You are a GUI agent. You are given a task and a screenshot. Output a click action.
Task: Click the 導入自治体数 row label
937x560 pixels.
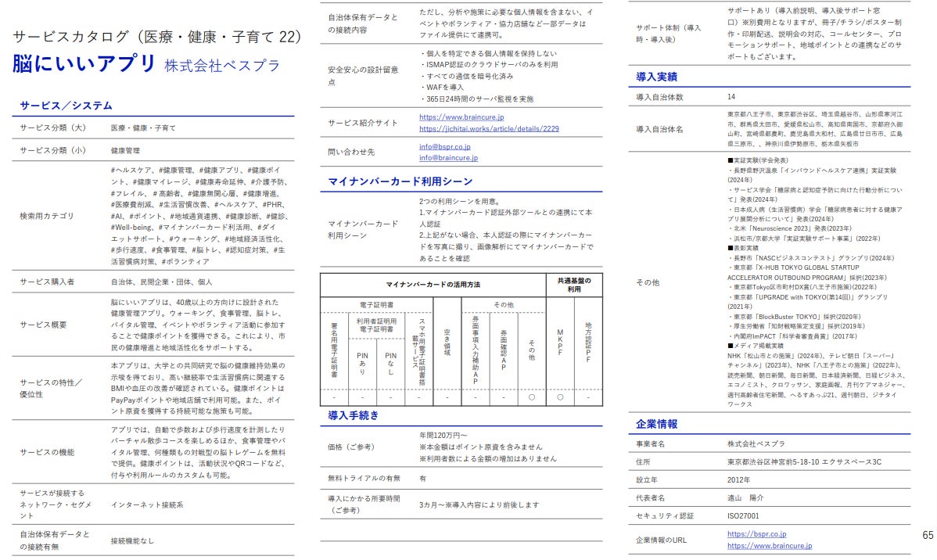(659, 97)
